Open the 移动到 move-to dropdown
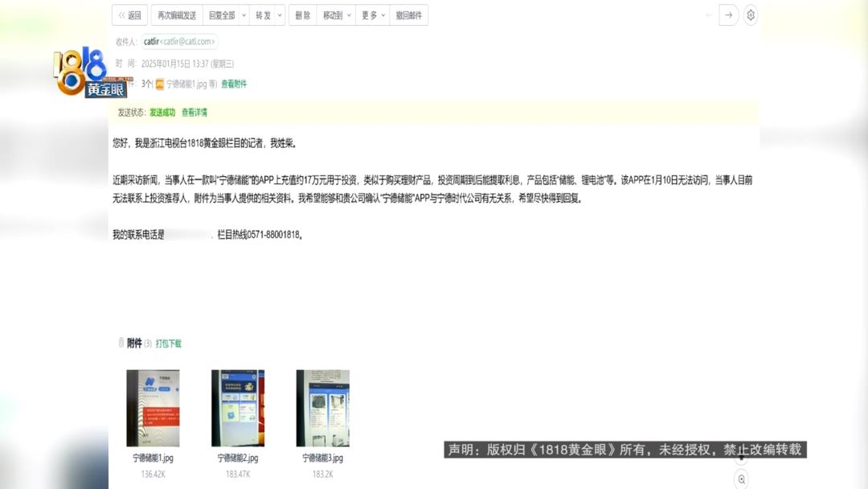Screen dimensions: 868x489 337,15
